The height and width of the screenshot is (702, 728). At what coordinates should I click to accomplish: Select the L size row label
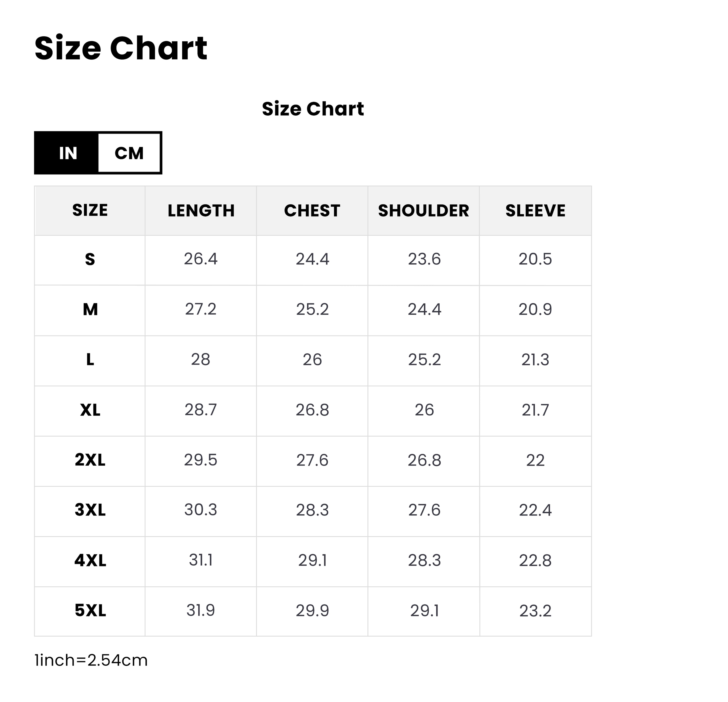point(90,359)
